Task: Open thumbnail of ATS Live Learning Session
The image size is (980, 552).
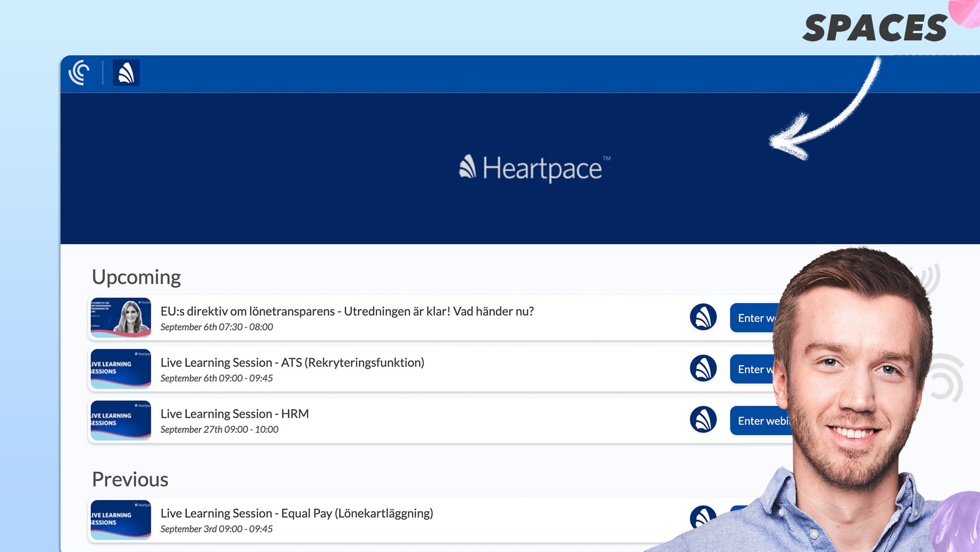Action: coord(121,369)
